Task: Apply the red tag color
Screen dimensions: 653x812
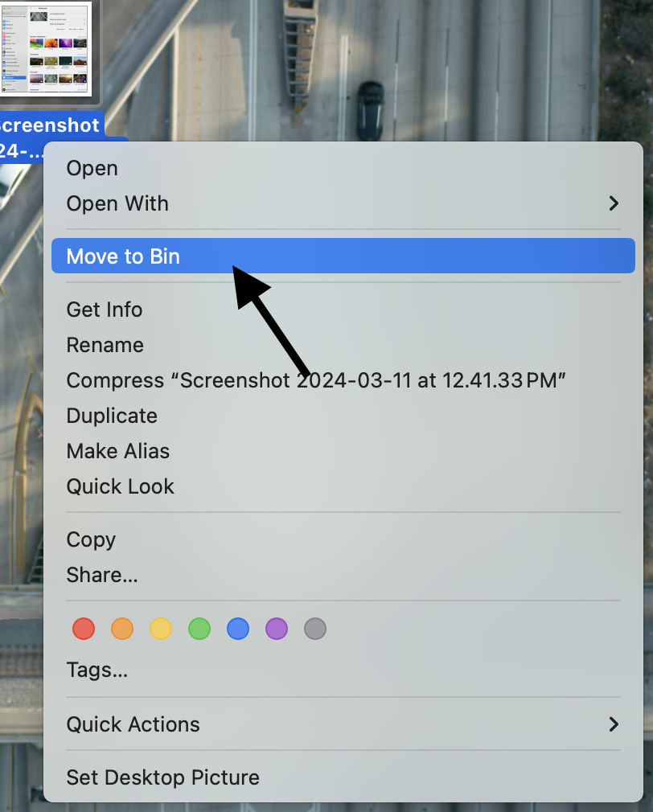Action: (84, 629)
